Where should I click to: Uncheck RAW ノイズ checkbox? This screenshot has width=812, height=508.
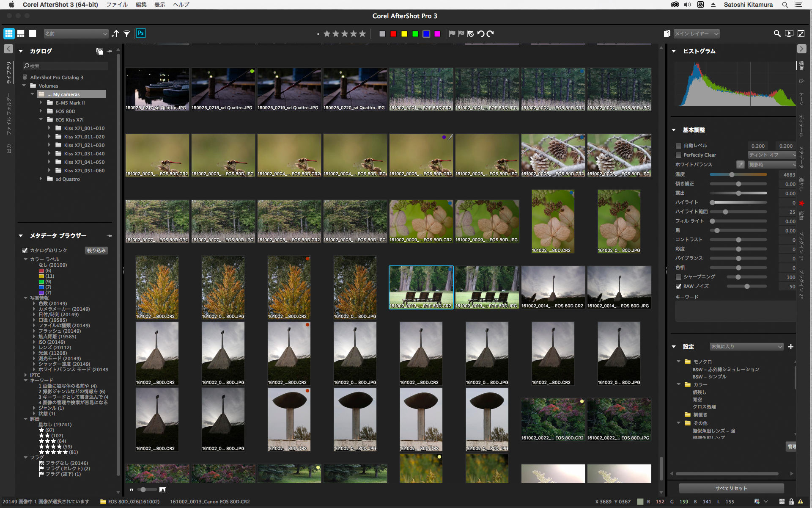pos(678,286)
